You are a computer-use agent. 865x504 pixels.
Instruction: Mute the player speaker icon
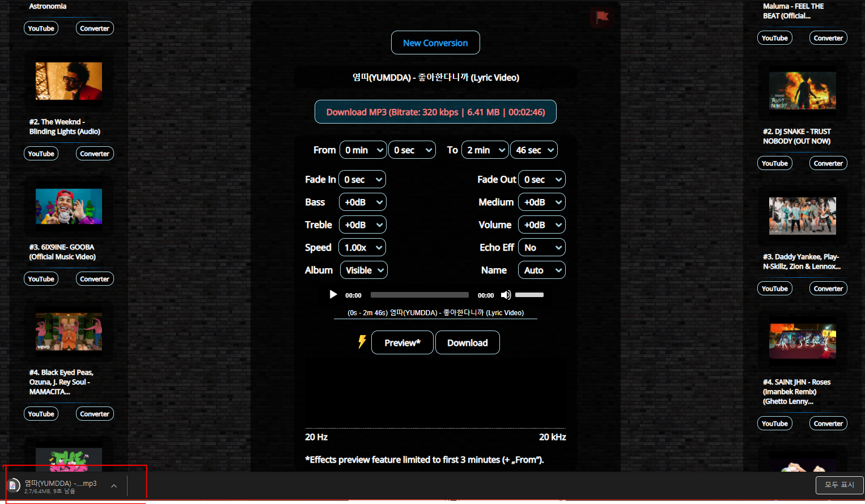pyautogui.click(x=506, y=295)
